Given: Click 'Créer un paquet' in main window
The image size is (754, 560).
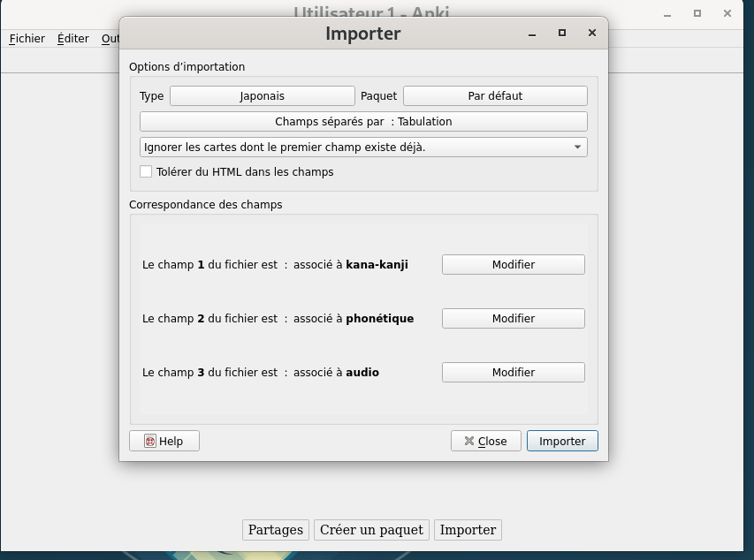Looking at the screenshot, I should pos(371,530).
